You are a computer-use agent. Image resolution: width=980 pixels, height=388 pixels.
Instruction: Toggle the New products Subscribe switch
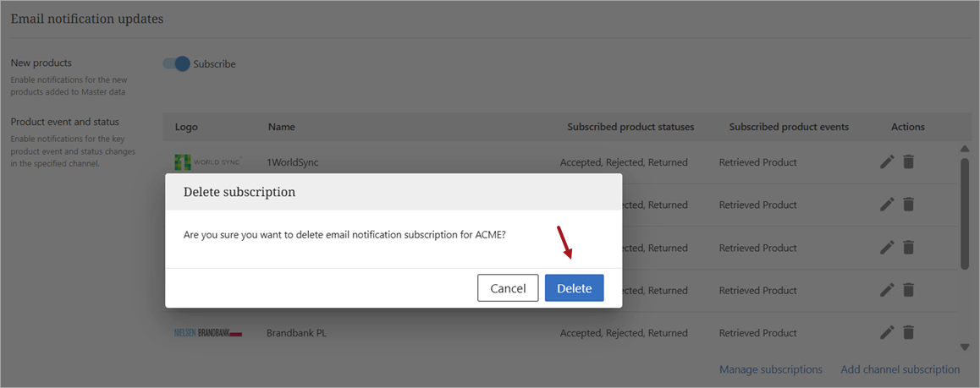177,63
